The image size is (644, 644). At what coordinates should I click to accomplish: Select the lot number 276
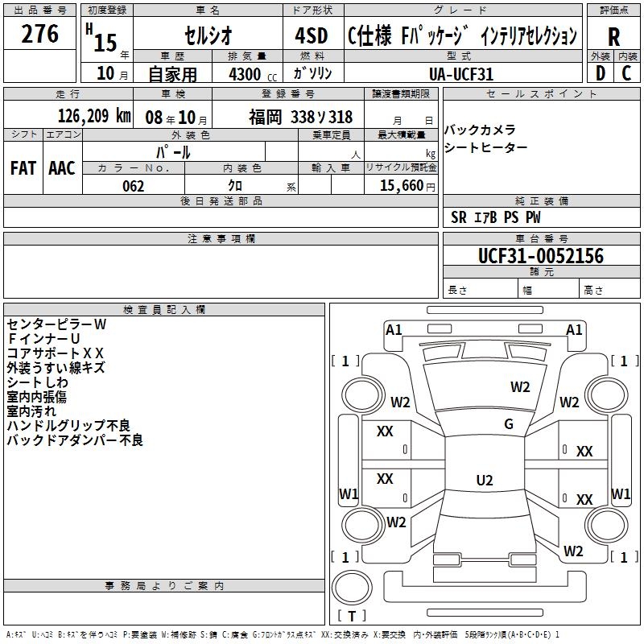[x=39, y=34]
